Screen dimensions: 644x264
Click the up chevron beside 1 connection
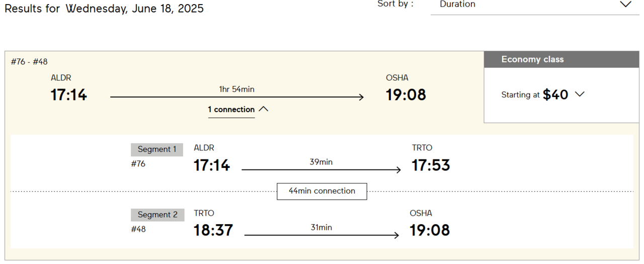point(263,109)
